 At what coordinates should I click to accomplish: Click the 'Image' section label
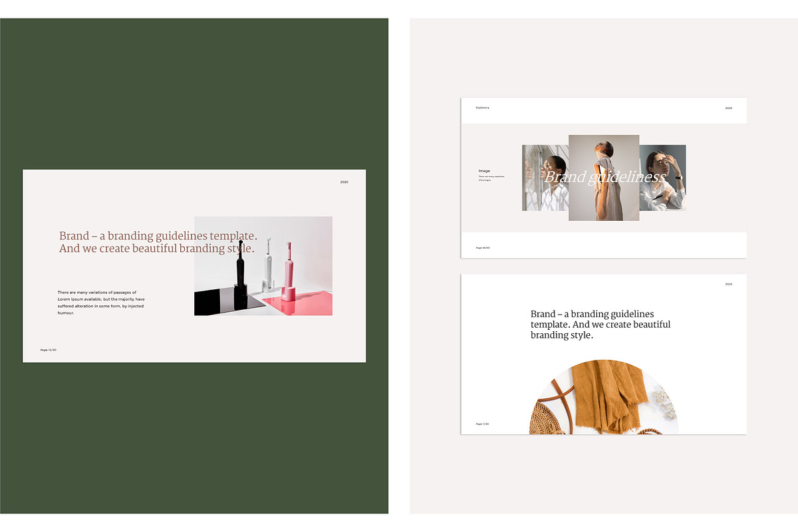tap(483, 171)
